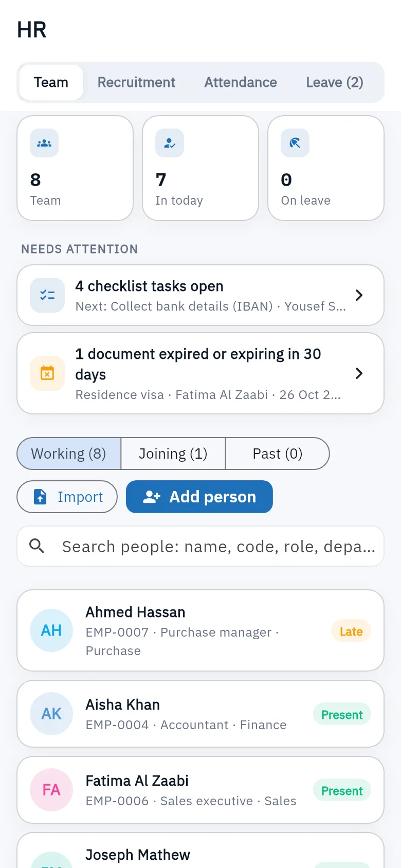Screen dimensions: 401x868
Task: Open Fatima Al Zaabi's name in employee list
Action: [x=137, y=781]
